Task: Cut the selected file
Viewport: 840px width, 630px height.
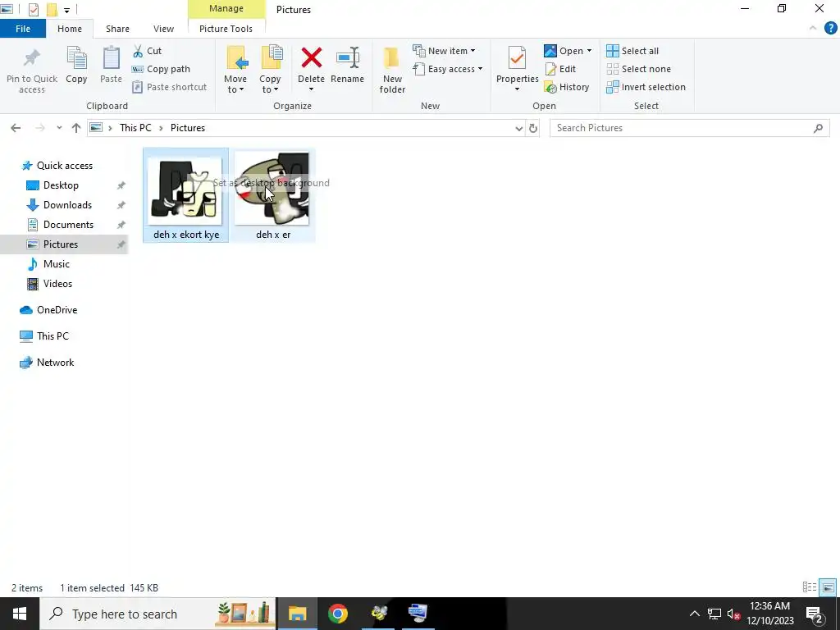Action: pos(148,51)
